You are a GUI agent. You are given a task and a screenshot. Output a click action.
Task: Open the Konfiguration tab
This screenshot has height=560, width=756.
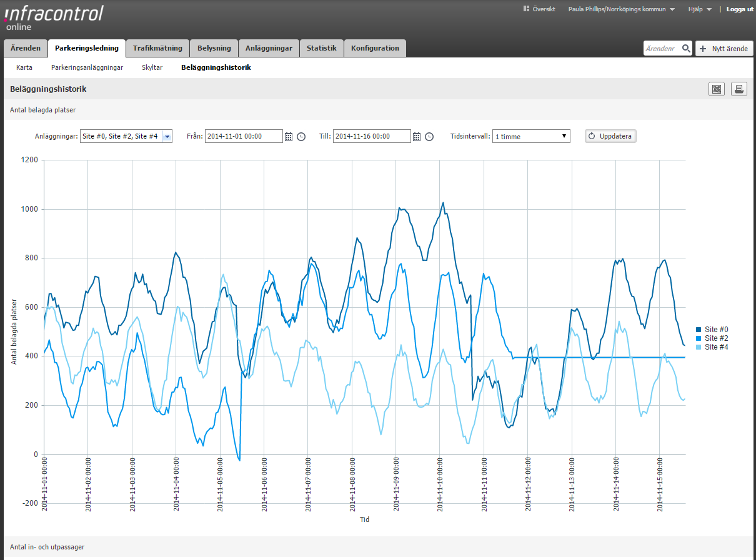[375, 48]
